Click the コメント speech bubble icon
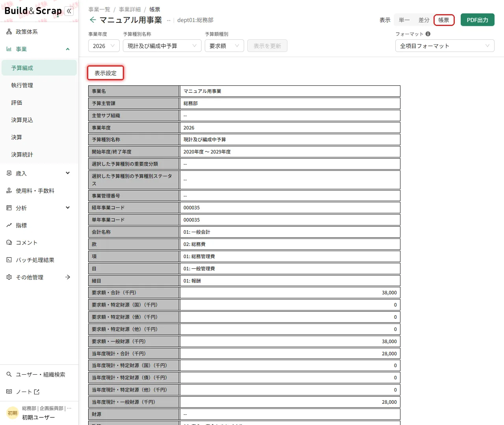Image resolution: width=504 pixels, height=425 pixels. click(x=9, y=243)
